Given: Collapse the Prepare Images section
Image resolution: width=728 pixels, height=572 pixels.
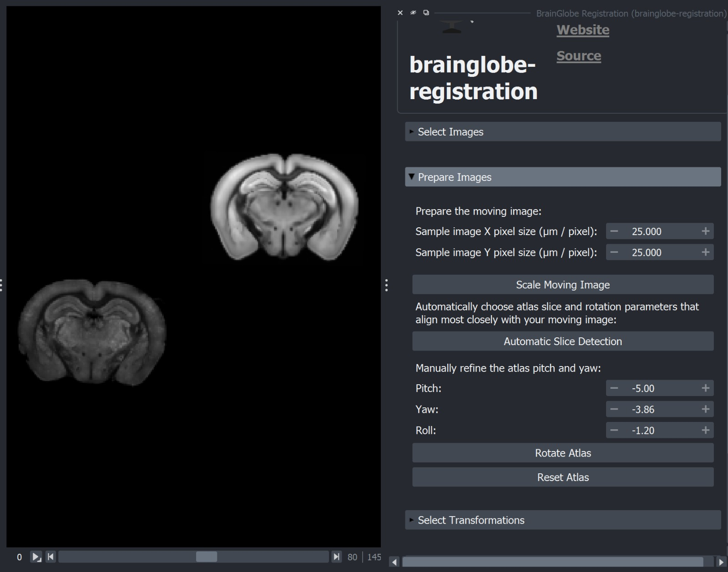Looking at the screenshot, I should pos(563,177).
